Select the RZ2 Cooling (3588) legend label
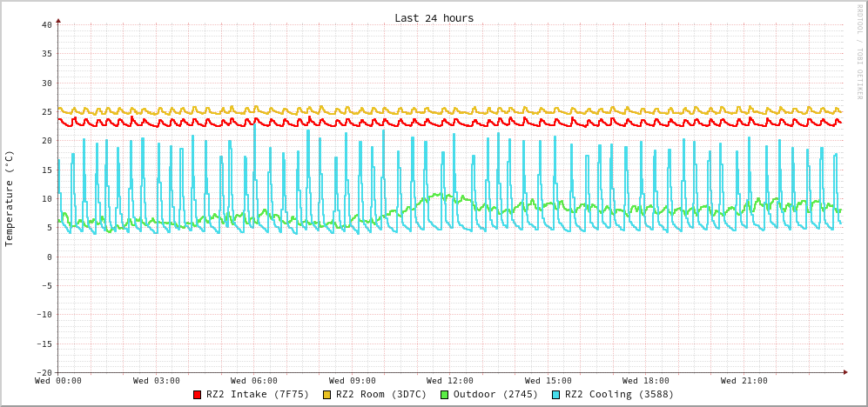The image size is (868, 407). pos(619,394)
